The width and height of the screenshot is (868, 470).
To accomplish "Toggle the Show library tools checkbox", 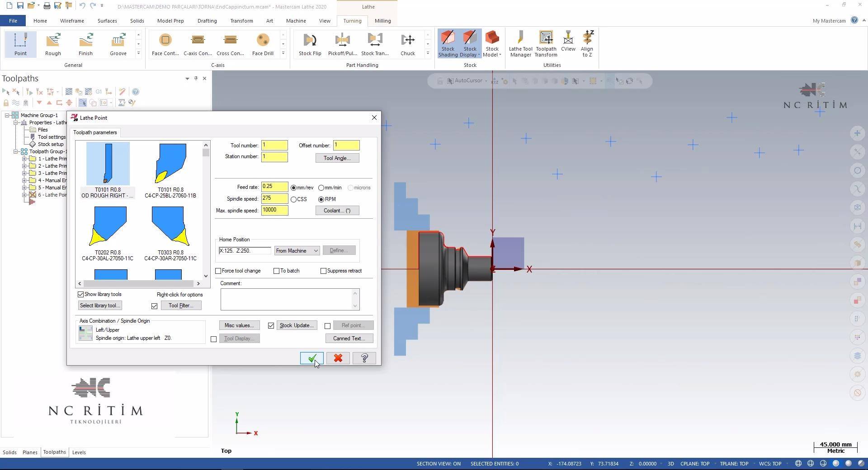I will pos(81,295).
